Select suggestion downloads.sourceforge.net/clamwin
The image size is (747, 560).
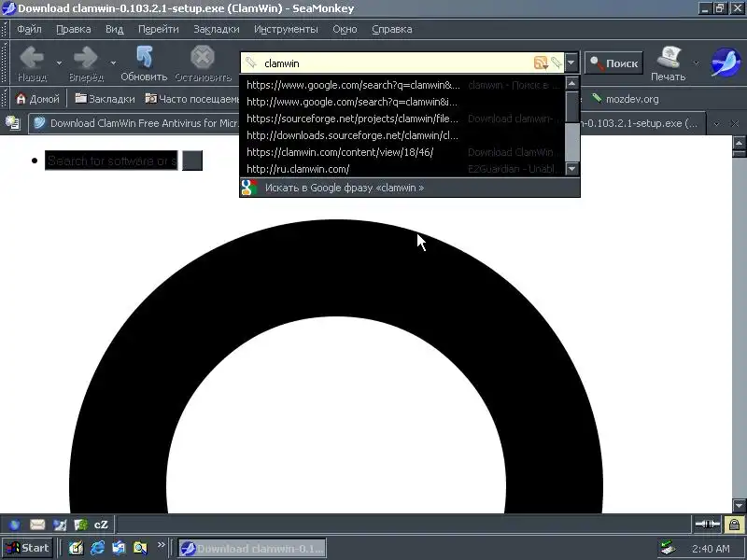coord(402,135)
